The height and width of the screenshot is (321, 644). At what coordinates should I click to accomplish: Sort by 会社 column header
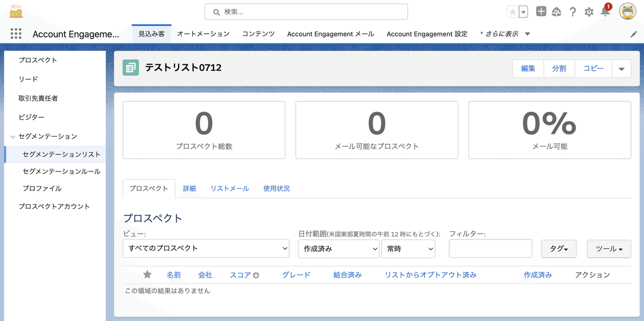tap(205, 275)
